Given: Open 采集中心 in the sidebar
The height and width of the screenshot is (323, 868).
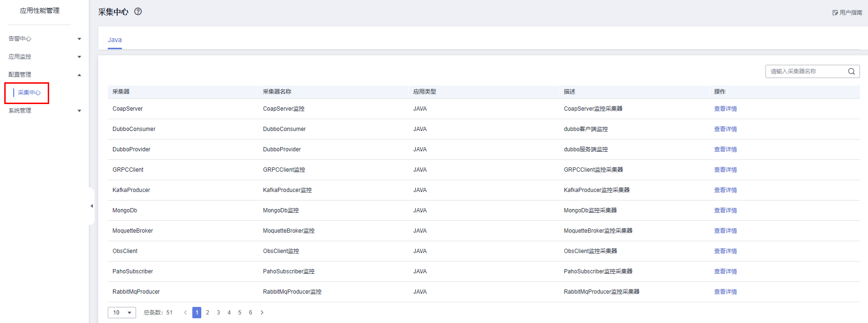Looking at the screenshot, I should (x=29, y=93).
